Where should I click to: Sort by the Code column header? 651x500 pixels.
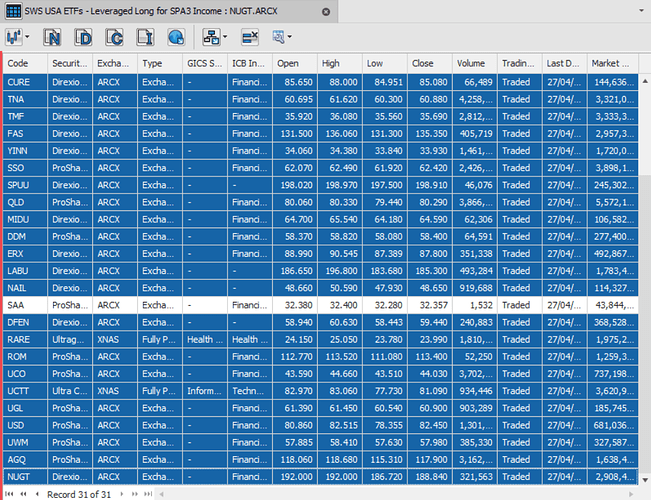tap(25, 64)
